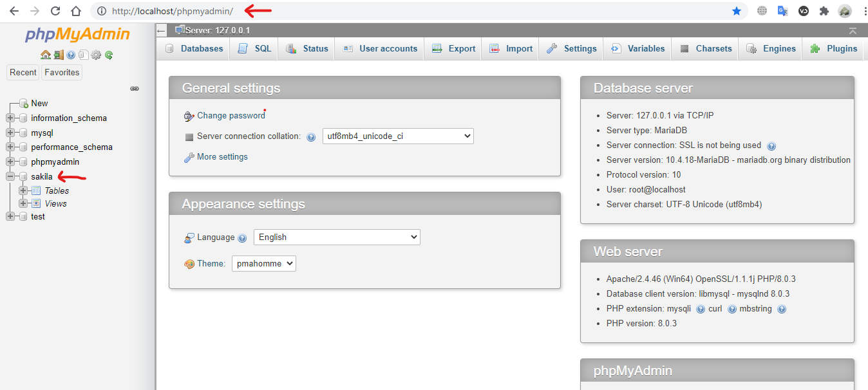Reload the page in browser
The width and height of the screenshot is (868, 390).
[x=55, y=11]
